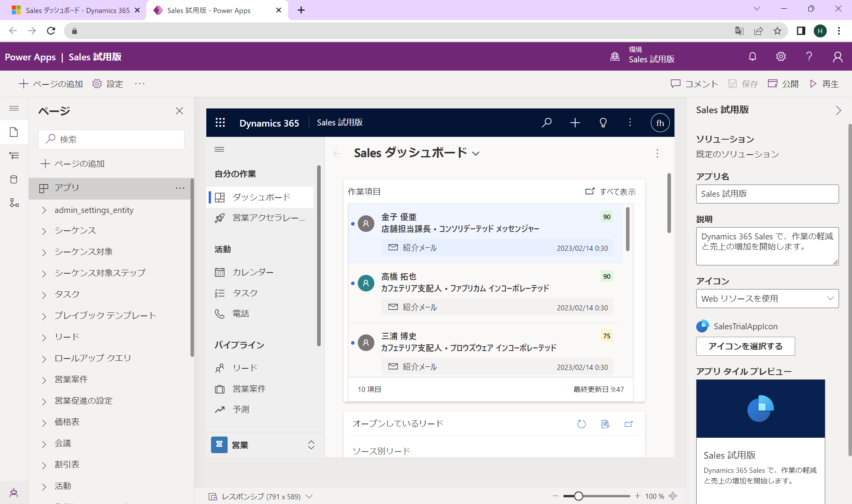Select カレンダー in the sitemap
852x504 pixels.
click(260, 272)
